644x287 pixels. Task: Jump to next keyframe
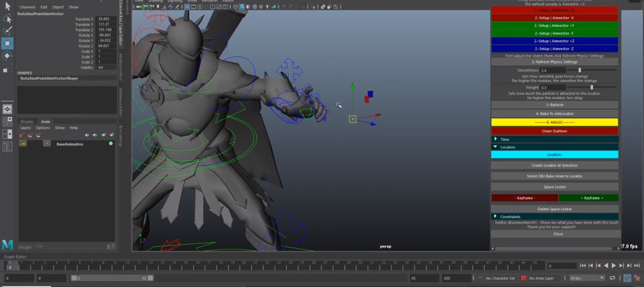(621, 265)
